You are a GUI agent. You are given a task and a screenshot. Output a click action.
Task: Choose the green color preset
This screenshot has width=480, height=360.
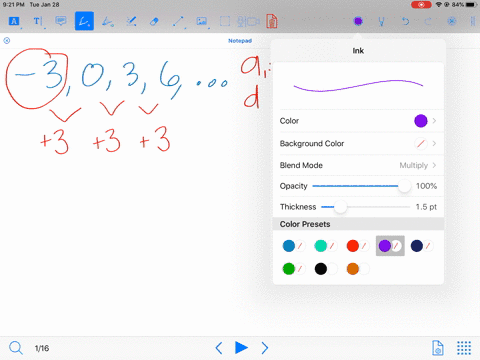click(x=289, y=269)
